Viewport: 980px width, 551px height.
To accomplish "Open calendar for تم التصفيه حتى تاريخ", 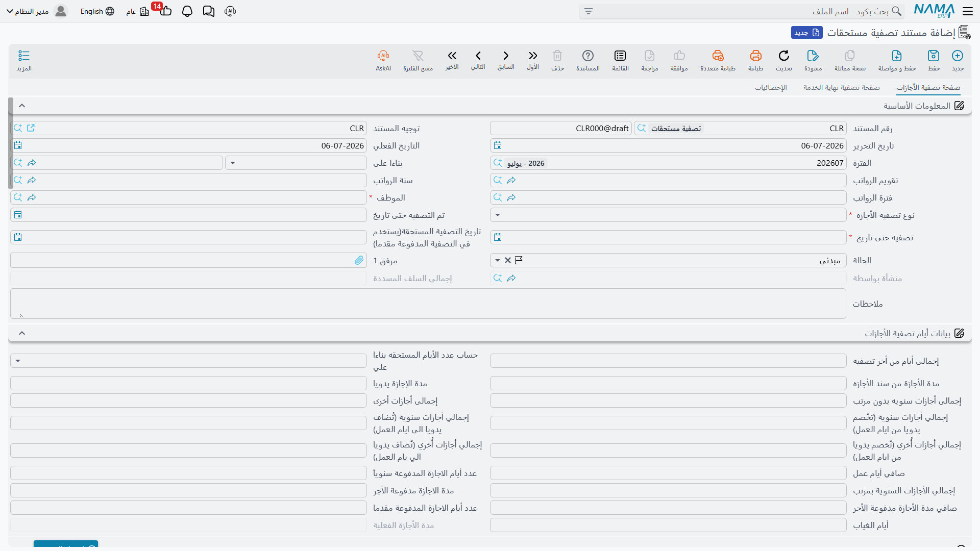I will (18, 215).
